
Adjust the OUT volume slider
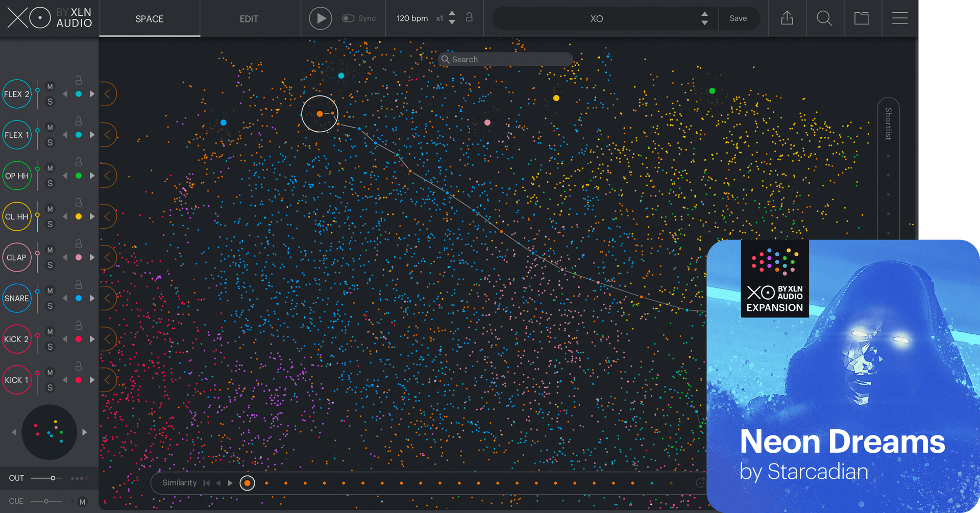pyautogui.click(x=46, y=478)
